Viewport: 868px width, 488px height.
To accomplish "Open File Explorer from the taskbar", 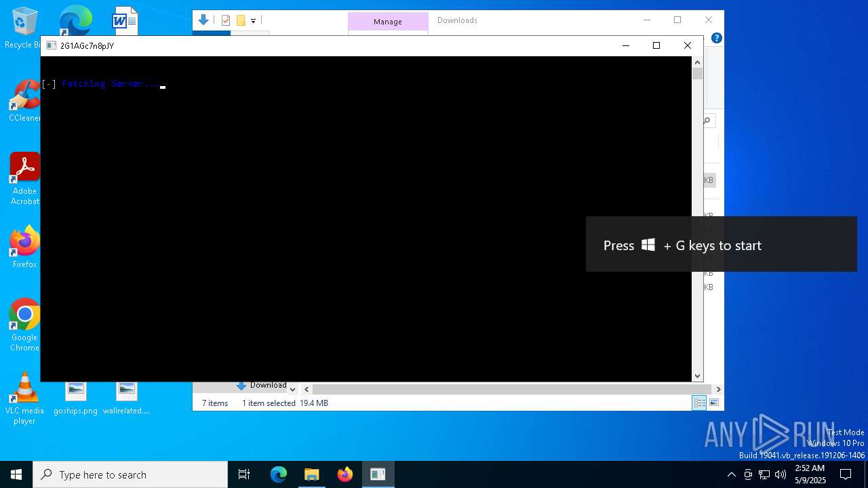I will [x=311, y=474].
